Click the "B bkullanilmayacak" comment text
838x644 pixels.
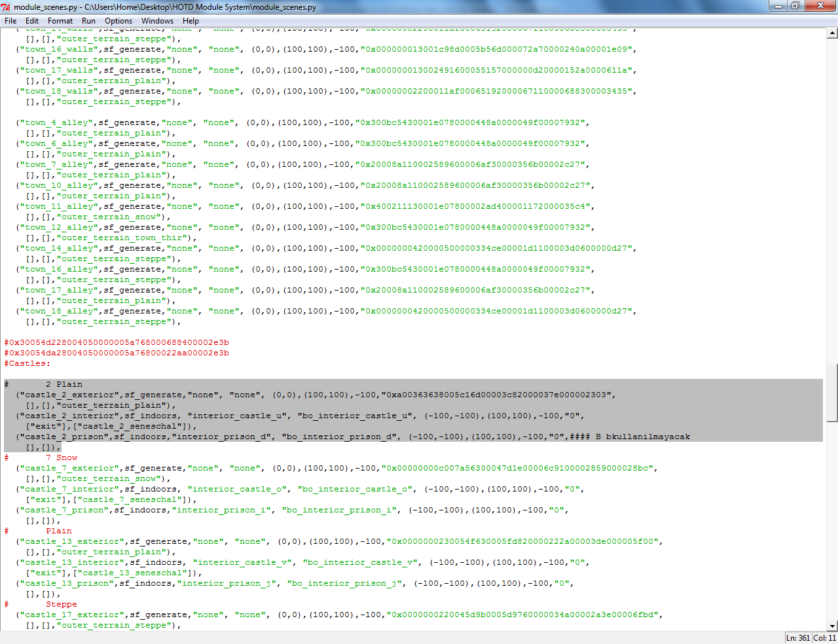point(643,437)
